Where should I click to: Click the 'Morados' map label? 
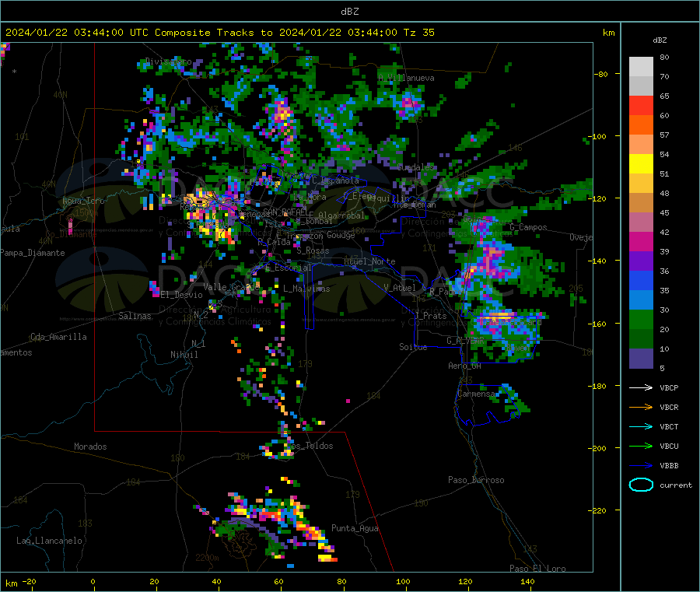coord(90,447)
